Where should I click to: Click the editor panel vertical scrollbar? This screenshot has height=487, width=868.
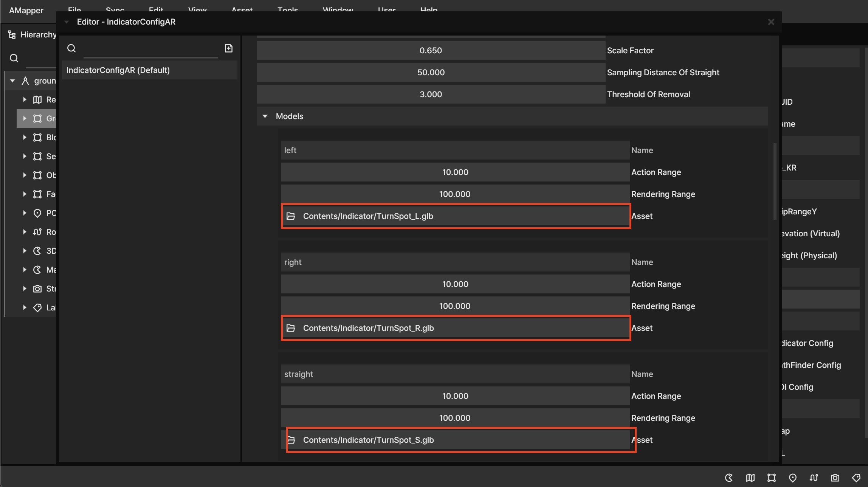775,181
